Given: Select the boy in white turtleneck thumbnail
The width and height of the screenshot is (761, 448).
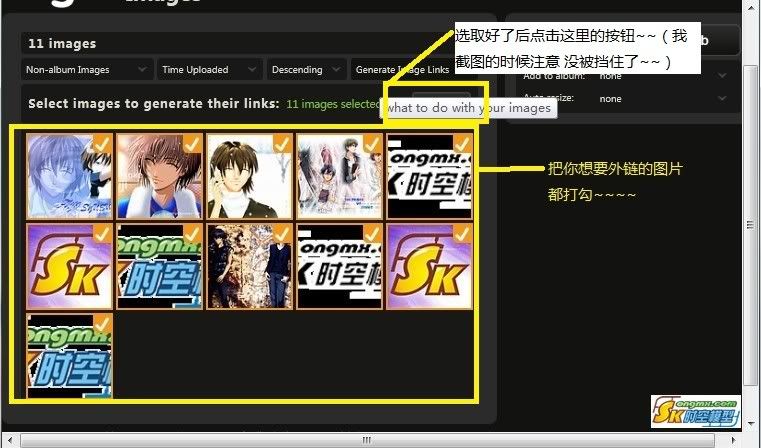Looking at the screenshot, I should click(x=249, y=176).
